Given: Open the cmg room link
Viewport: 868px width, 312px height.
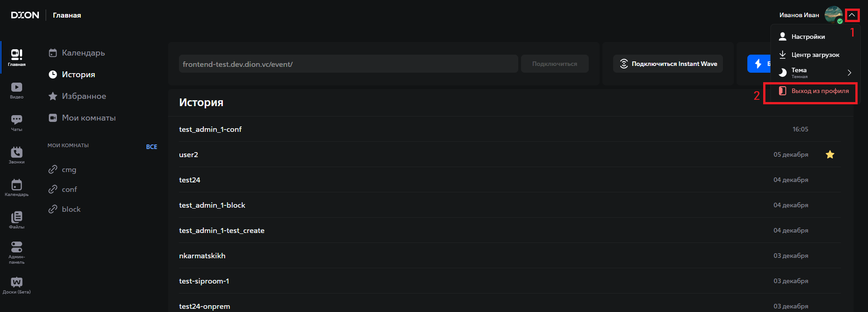Looking at the screenshot, I should coord(69,170).
